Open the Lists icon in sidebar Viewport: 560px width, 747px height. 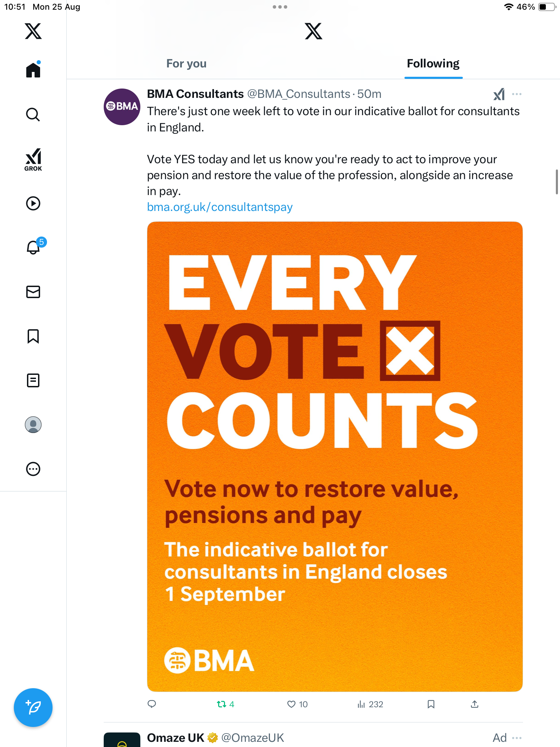33,380
